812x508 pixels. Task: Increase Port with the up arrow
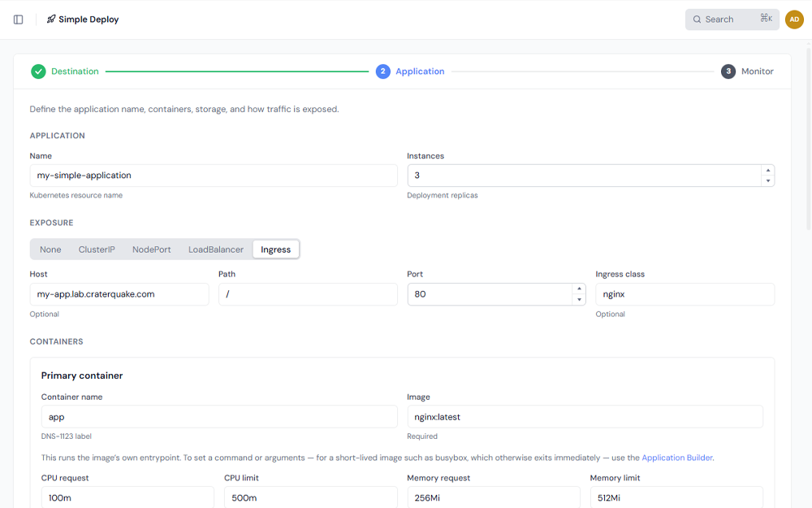(579, 289)
